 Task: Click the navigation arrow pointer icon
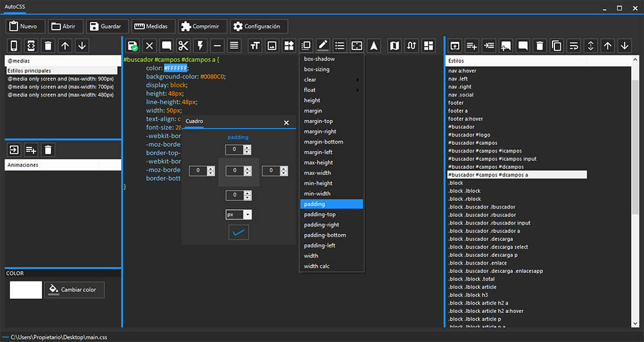tap(374, 46)
